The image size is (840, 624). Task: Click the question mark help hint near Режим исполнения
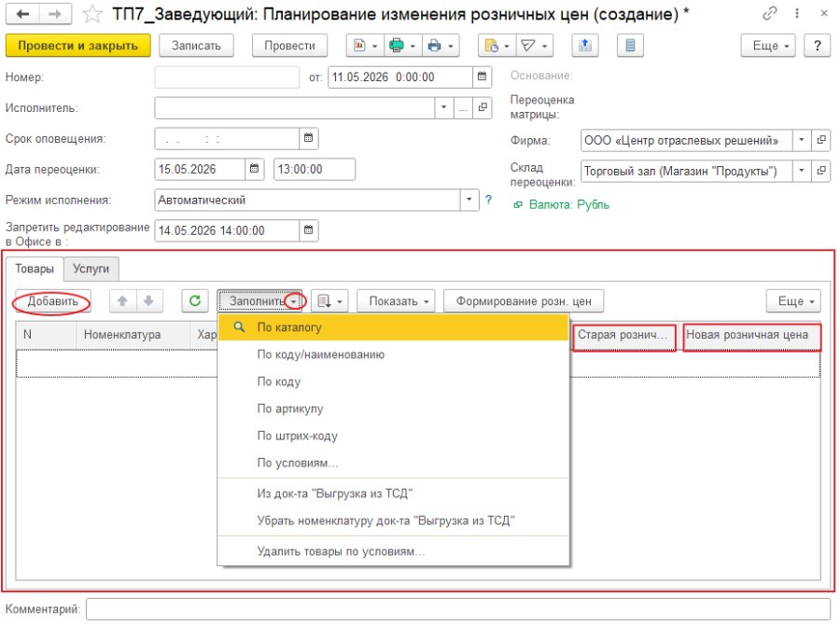488,200
